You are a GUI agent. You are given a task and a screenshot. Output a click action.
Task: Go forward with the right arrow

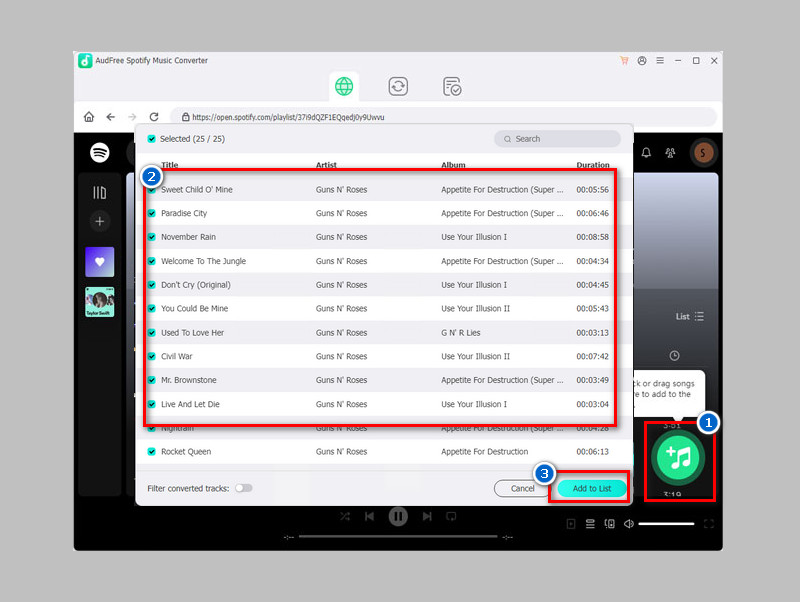click(132, 117)
